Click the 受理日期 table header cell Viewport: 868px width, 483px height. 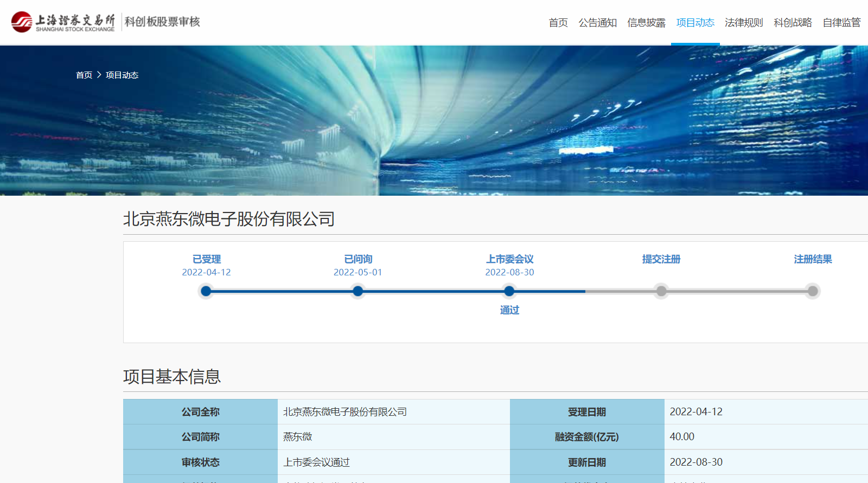[x=587, y=412]
